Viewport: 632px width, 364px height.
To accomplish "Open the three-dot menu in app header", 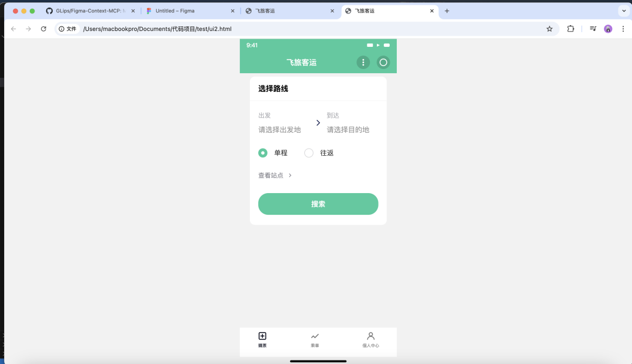I will tap(363, 62).
